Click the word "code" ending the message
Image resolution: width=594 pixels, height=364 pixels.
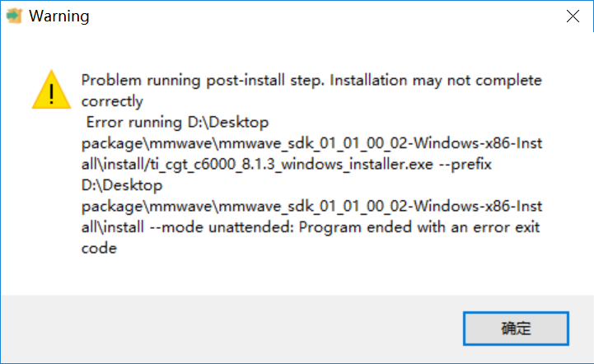point(98,249)
